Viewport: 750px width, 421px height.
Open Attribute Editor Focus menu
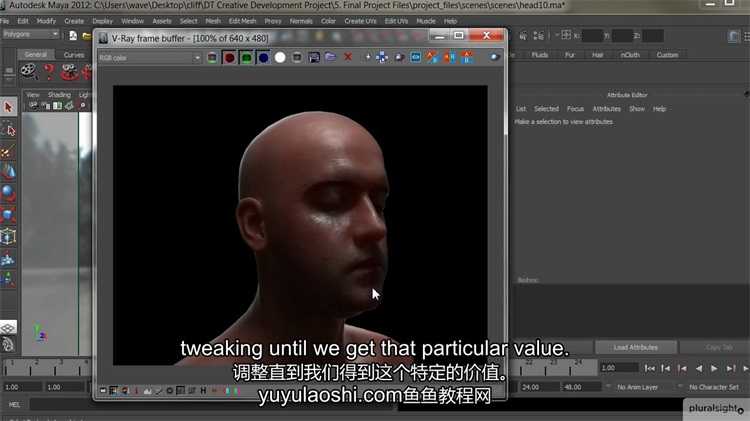tap(575, 109)
